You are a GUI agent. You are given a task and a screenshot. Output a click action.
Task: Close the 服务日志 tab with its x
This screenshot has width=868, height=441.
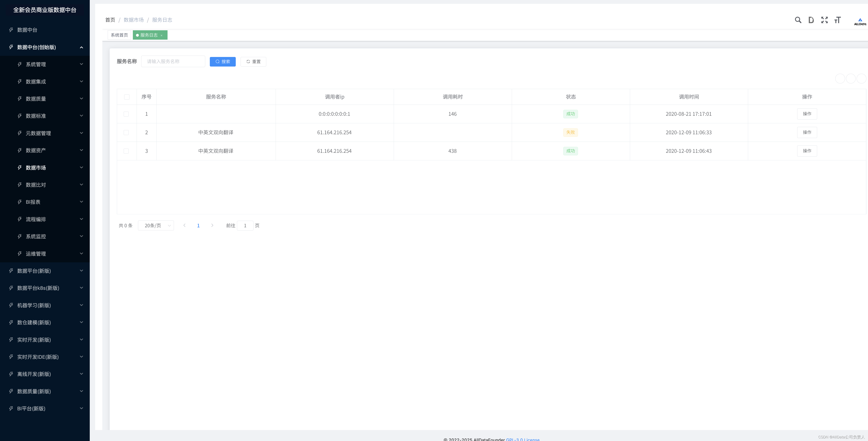tap(161, 35)
